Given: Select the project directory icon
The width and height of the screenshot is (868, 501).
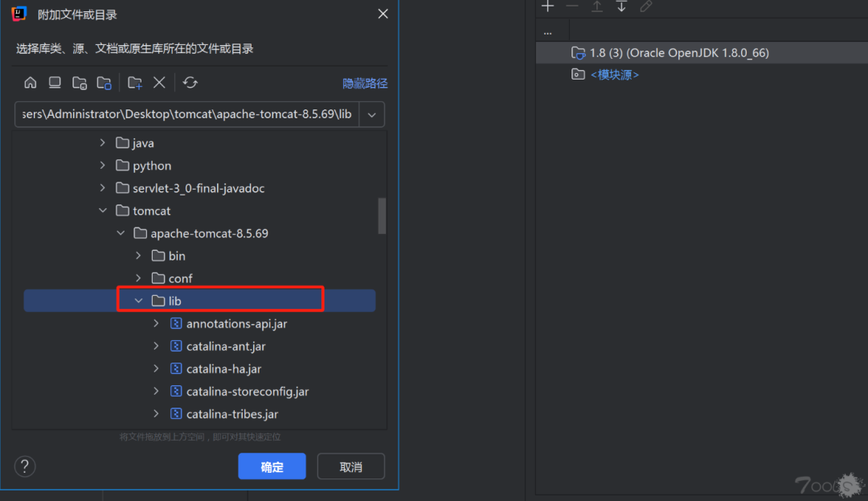Looking at the screenshot, I should 79,83.
